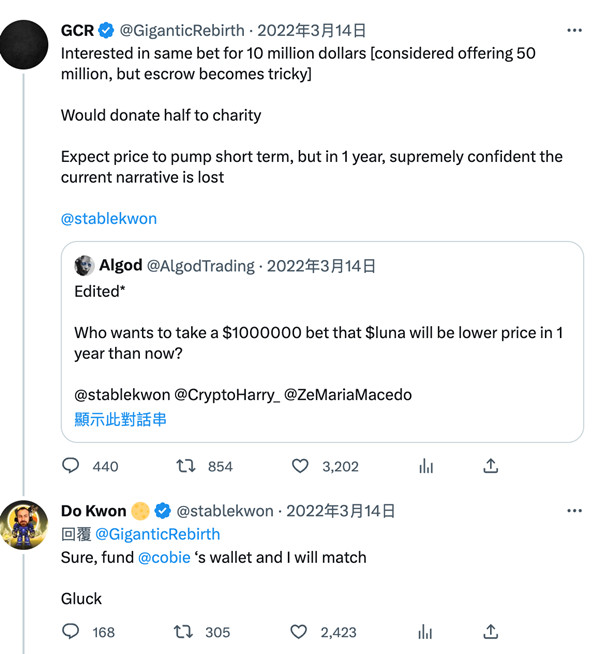Screen dimensions: 600x654
Task: Show the quoted conversation thread (顯示此對話串)
Action: [x=120, y=419]
